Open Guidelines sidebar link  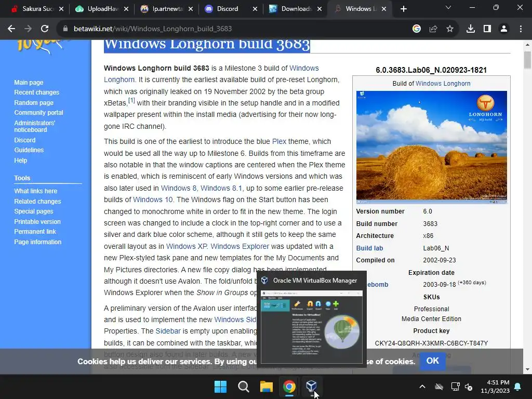click(29, 150)
